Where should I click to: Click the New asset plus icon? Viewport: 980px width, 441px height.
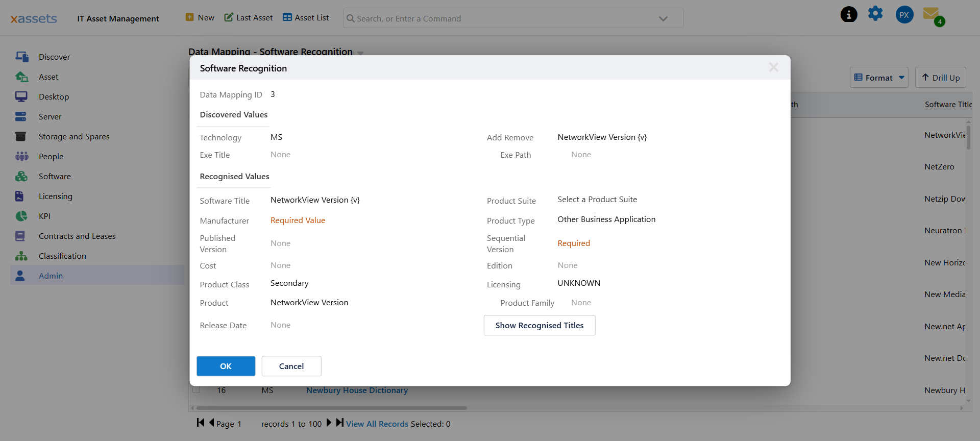click(189, 17)
